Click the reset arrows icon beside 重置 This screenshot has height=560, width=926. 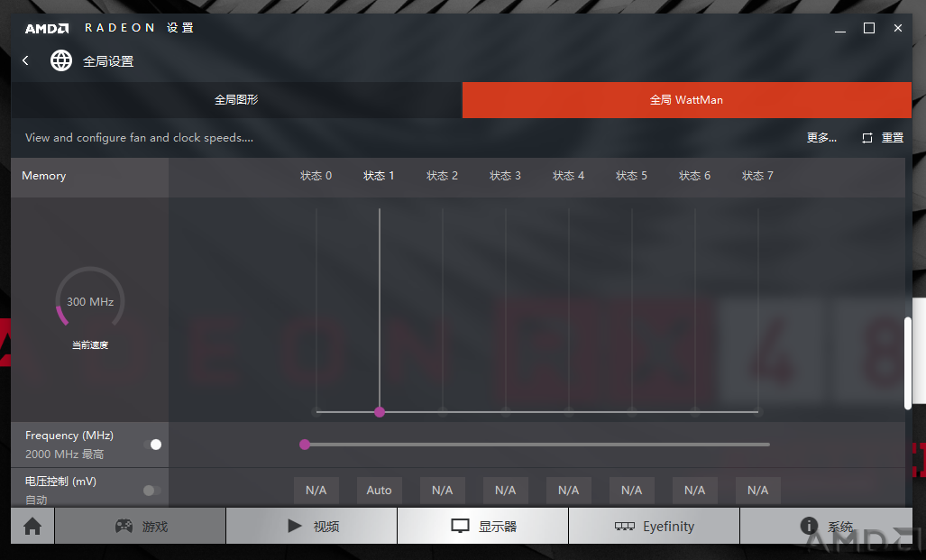click(x=867, y=138)
